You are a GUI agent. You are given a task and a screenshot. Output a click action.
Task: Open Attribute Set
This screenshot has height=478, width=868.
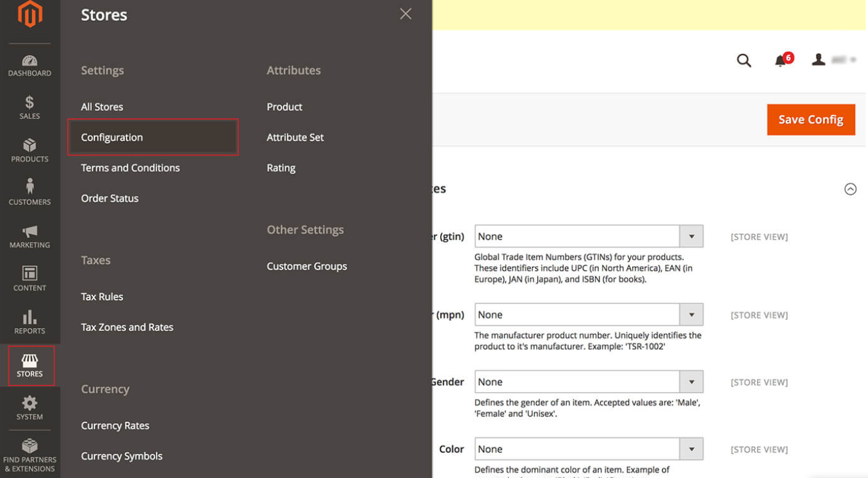point(295,137)
